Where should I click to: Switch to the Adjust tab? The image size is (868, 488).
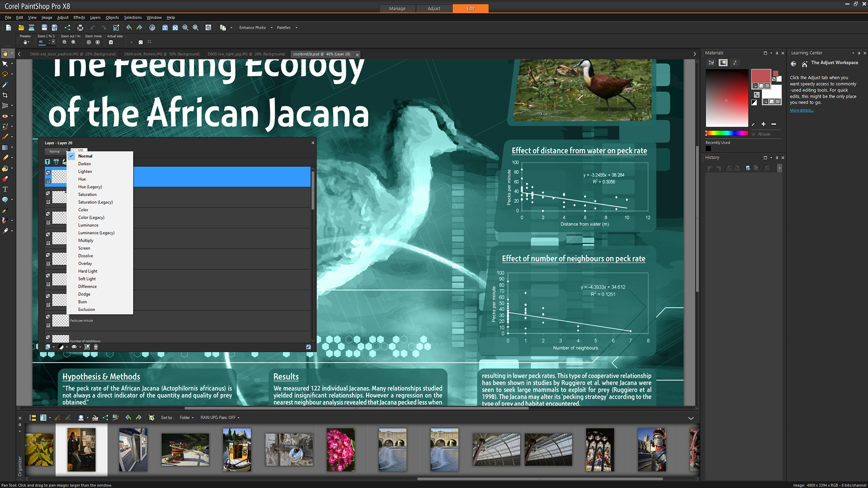[x=434, y=9]
